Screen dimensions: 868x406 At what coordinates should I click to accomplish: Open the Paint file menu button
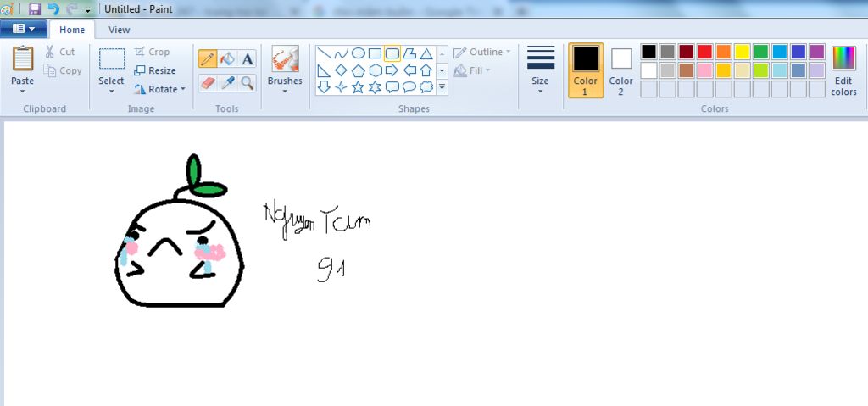click(x=23, y=29)
